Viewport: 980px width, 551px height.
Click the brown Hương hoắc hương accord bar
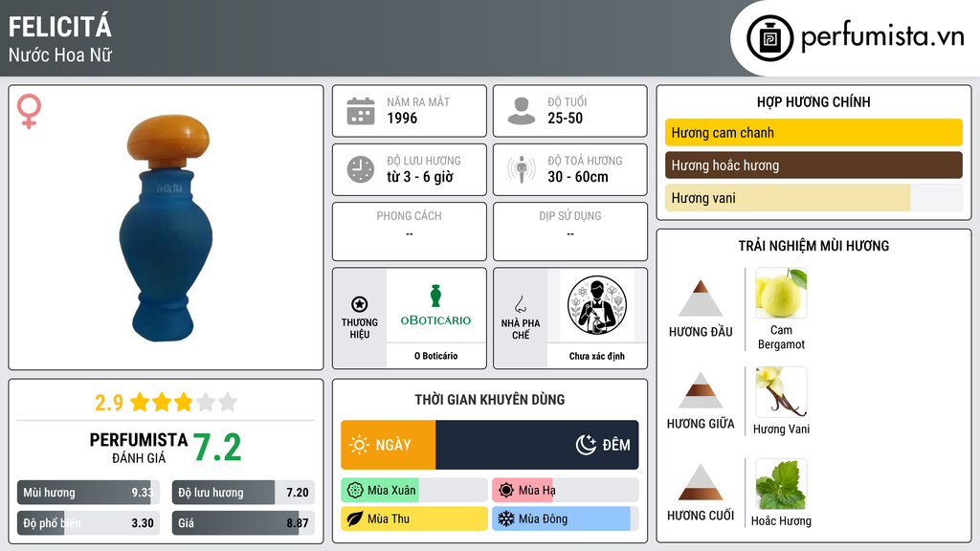click(x=813, y=165)
